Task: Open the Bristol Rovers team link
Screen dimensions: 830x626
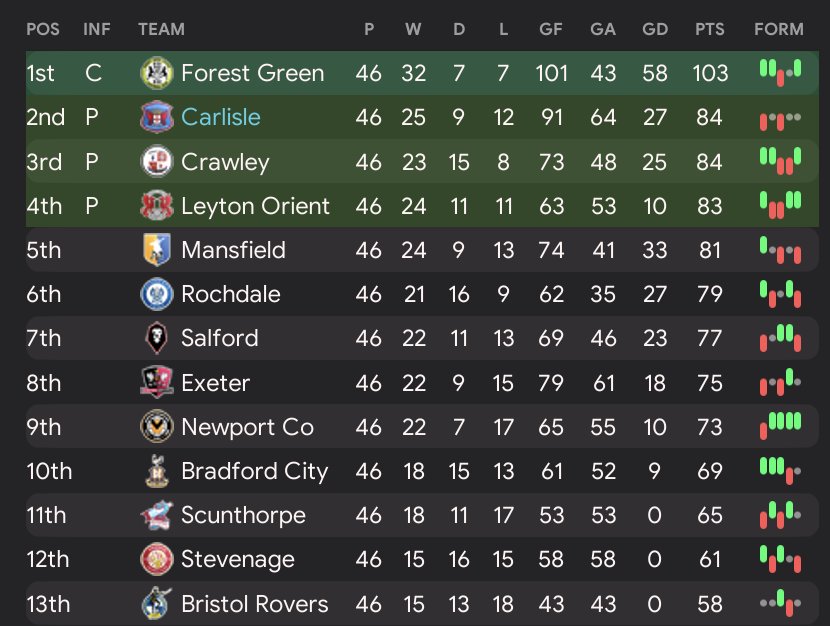Action: tap(254, 604)
